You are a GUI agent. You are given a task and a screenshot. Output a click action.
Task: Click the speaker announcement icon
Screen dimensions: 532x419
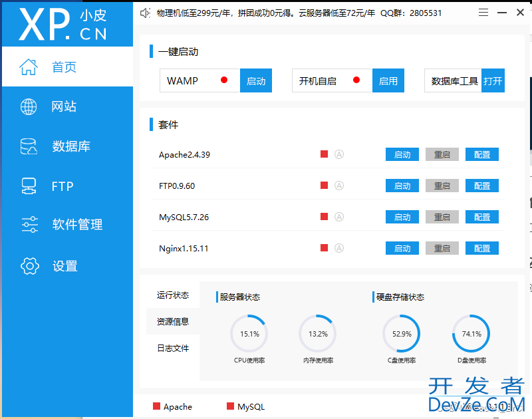tap(145, 13)
